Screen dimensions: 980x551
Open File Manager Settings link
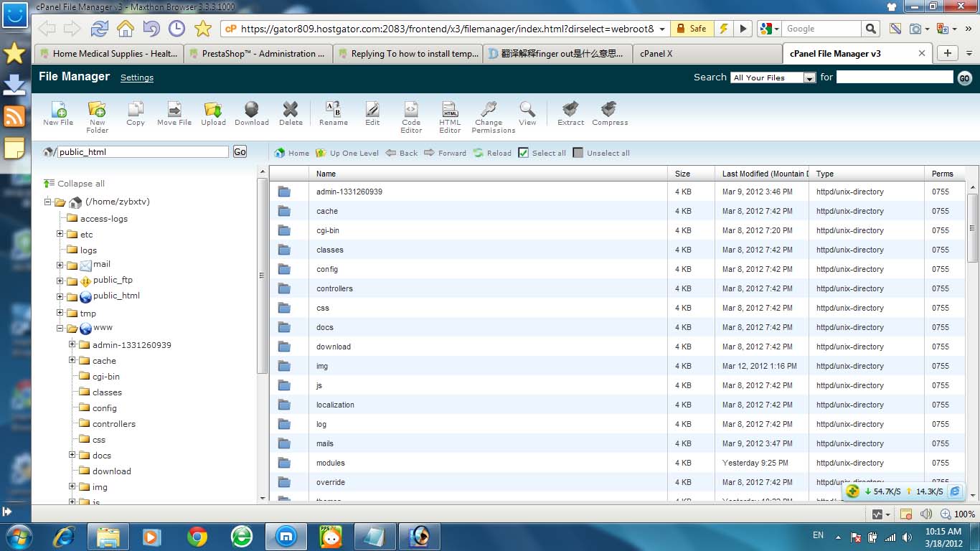tap(137, 77)
